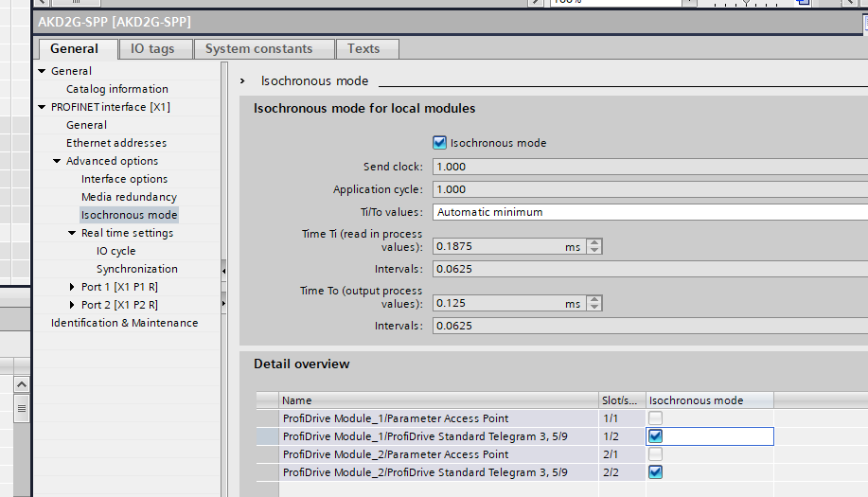Click the up arrow of the left pane scrollbar
The height and width of the screenshot is (497, 868).
(22, 384)
